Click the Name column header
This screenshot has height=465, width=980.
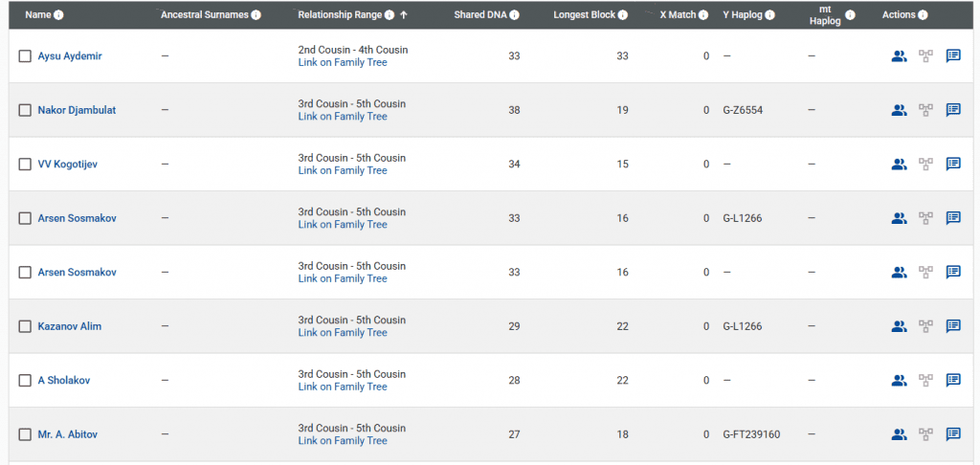pos(38,15)
